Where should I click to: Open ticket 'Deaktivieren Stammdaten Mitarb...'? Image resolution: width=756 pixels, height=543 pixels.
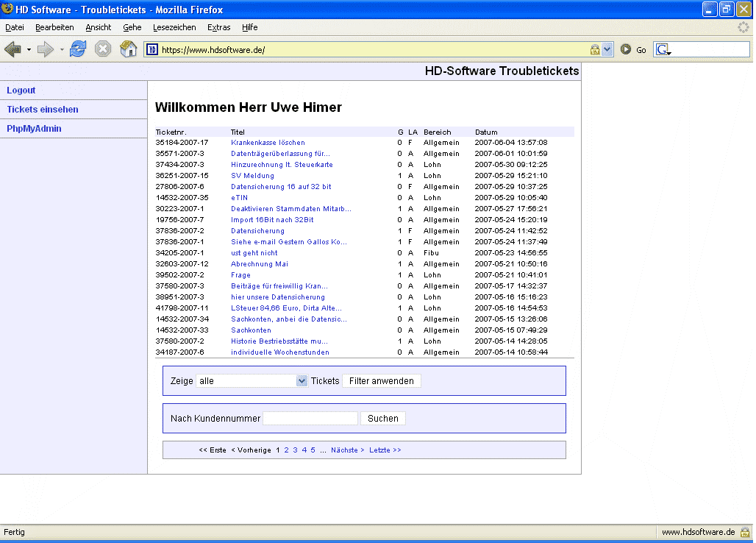[291, 209]
